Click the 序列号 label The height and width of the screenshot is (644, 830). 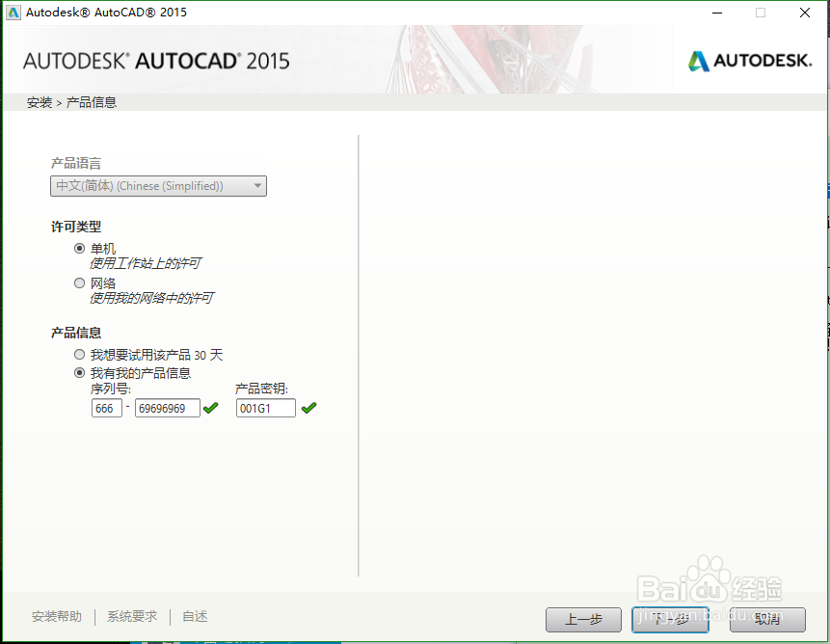(111, 389)
